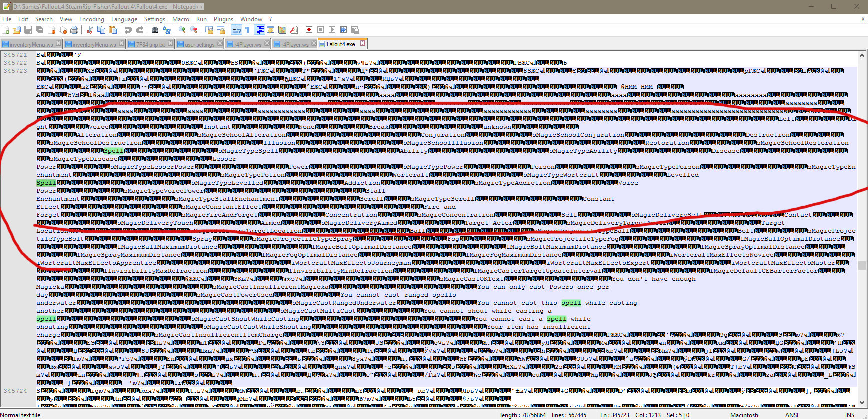The width and height of the screenshot is (868, 419).
Task: Open the Language menu
Action: (124, 19)
